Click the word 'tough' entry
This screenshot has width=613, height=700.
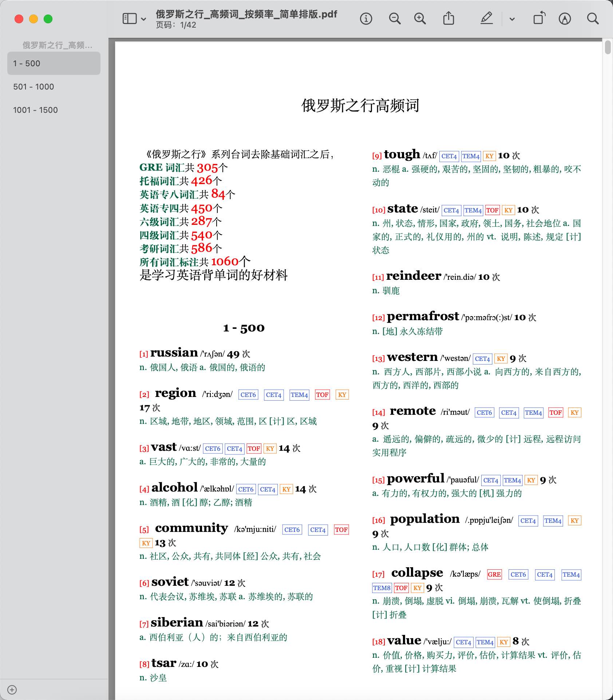tap(402, 155)
